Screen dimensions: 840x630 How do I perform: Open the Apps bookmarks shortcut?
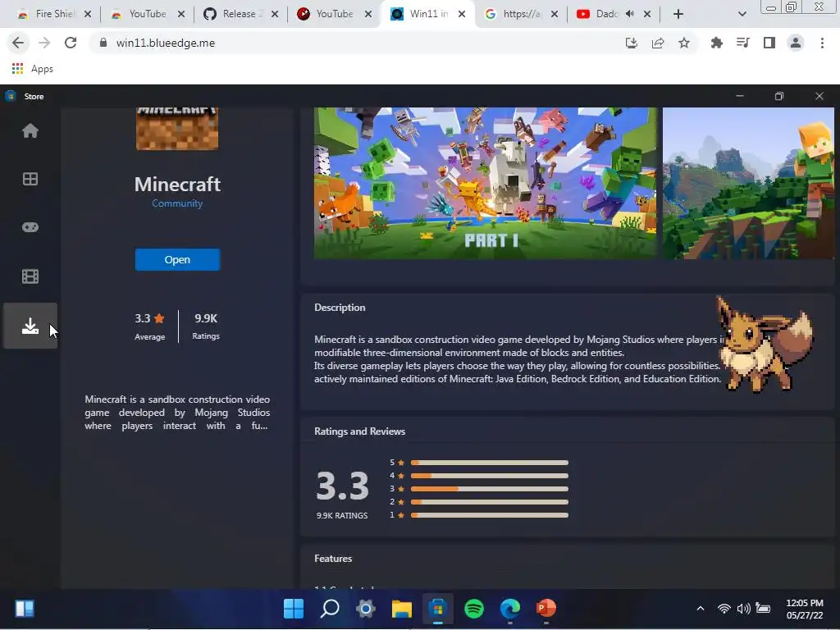(x=32, y=69)
